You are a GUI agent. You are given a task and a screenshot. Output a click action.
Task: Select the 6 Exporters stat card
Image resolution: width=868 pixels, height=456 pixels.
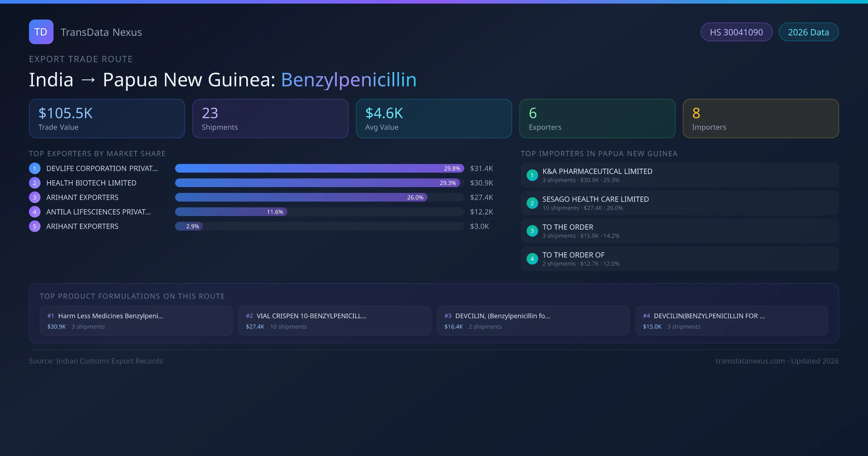click(x=597, y=118)
